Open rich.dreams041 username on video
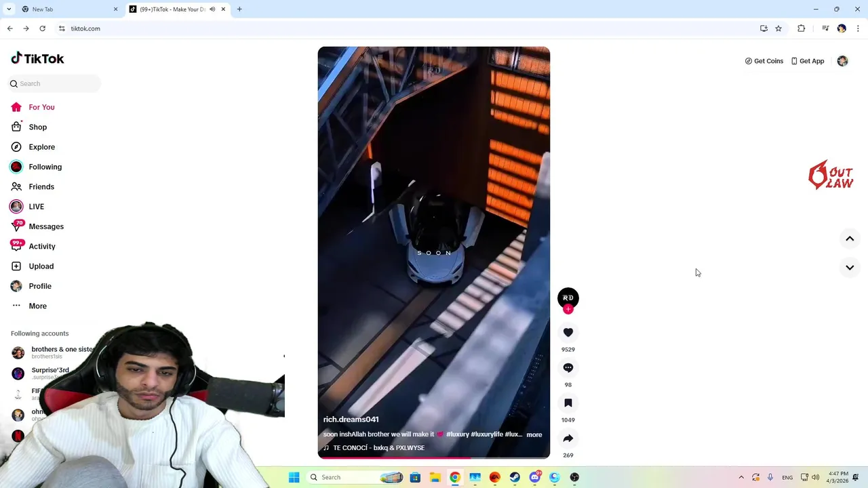868x488 pixels. [x=351, y=420]
